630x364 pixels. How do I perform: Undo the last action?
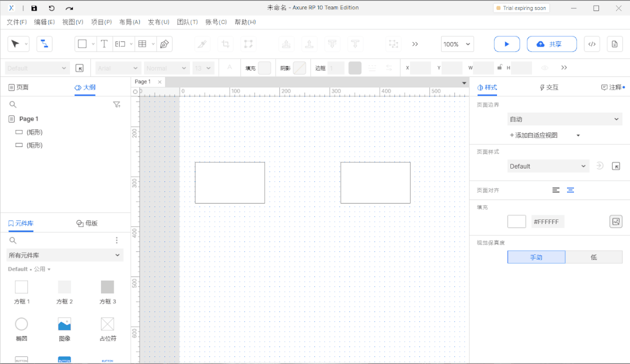(x=51, y=8)
